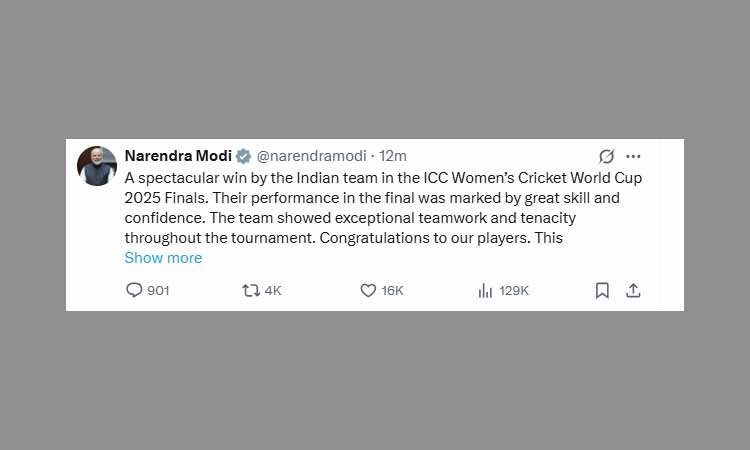Click the reply speech bubble icon
Viewport: 750px width, 450px height.
134,290
